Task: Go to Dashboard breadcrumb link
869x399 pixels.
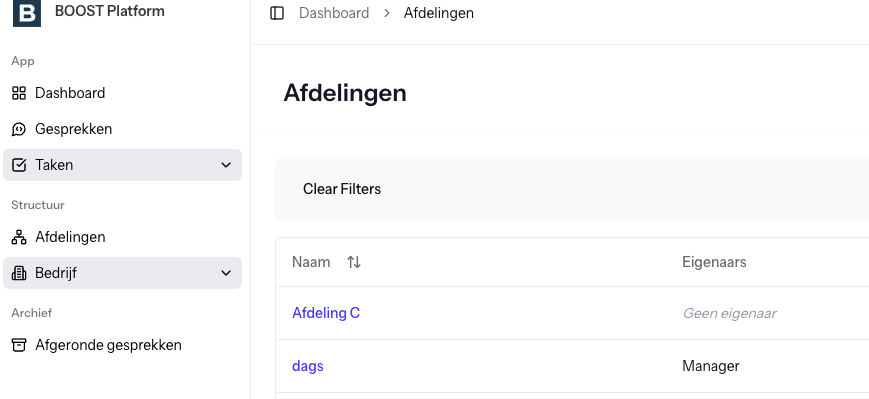Action: 334,13
